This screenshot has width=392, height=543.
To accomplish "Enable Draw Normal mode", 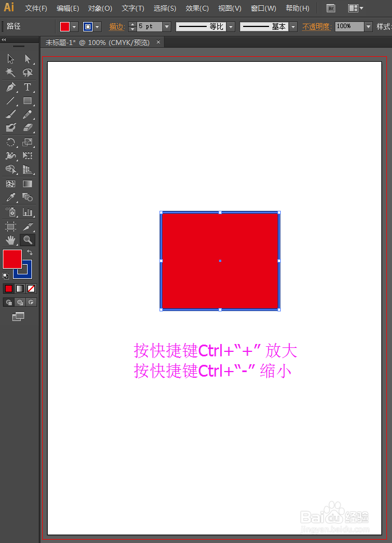I will pos(8,302).
